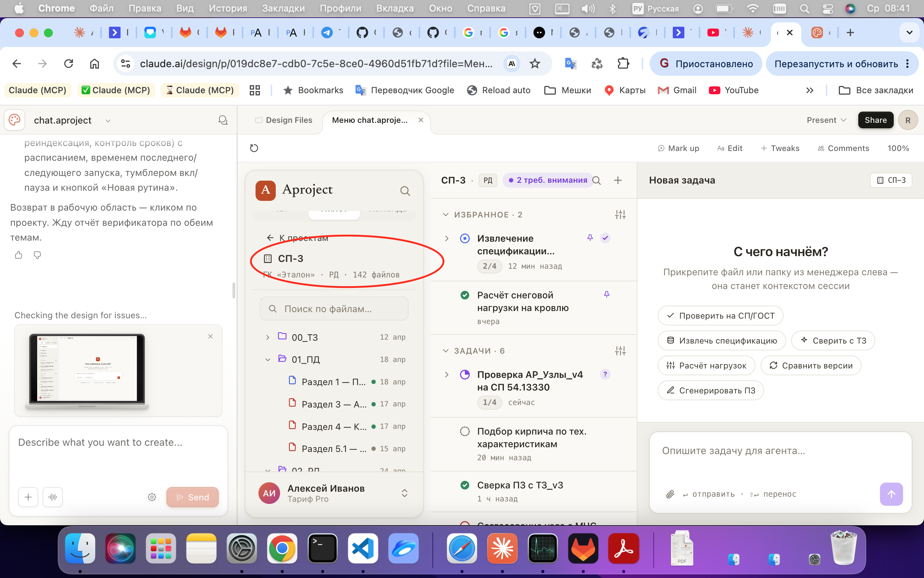Reload the design preview with the refresh icon
The height and width of the screenshot is (578, 924).
pos(254,148)
